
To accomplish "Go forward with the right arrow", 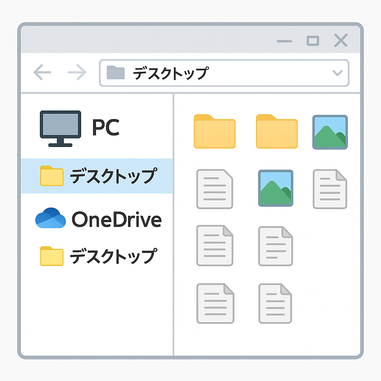I will tap(77, 72).
